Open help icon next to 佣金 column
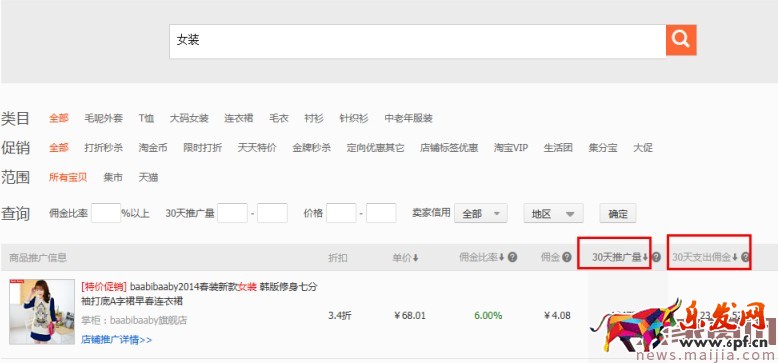 (567, 257)
